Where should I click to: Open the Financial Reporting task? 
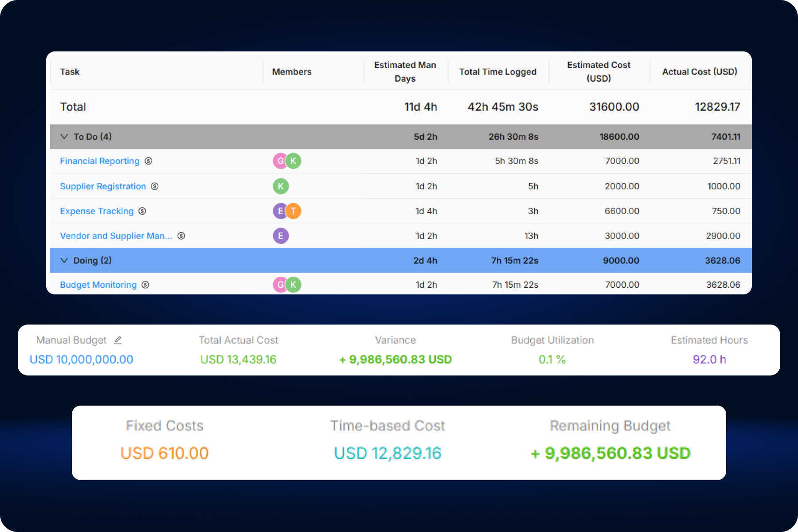click(99, 161)
